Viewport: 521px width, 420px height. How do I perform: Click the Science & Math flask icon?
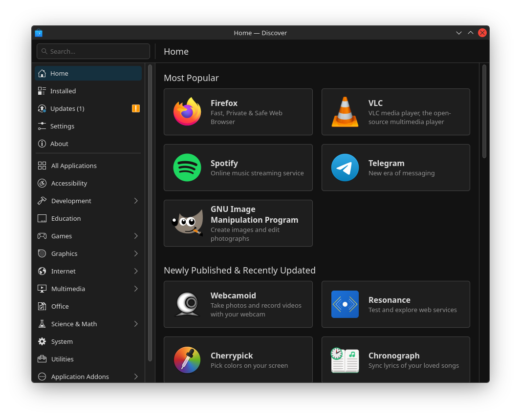click(42, 324)
